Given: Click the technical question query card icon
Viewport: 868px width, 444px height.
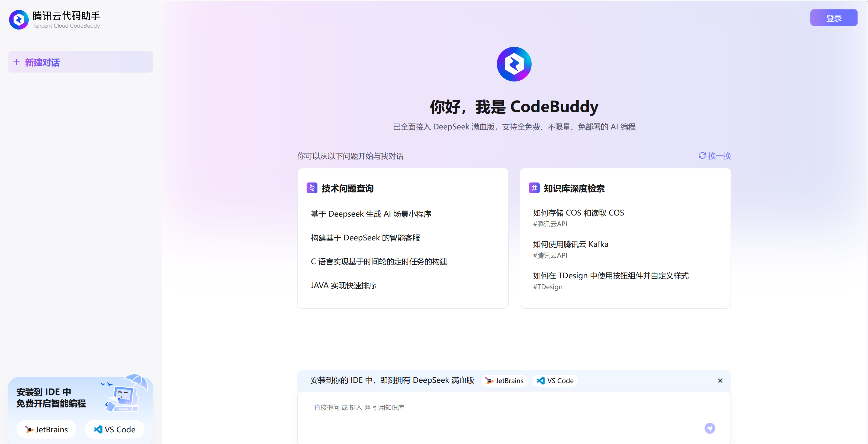Looking at the screenshot, I should point(312,188).
